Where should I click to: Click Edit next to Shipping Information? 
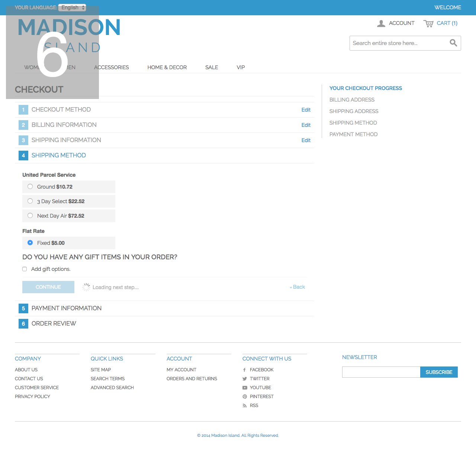306,140
